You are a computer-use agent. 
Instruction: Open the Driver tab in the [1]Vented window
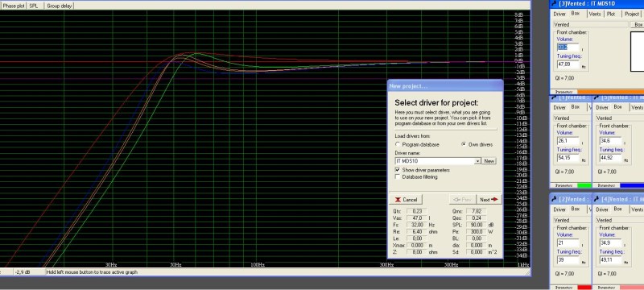pos(559,108)
